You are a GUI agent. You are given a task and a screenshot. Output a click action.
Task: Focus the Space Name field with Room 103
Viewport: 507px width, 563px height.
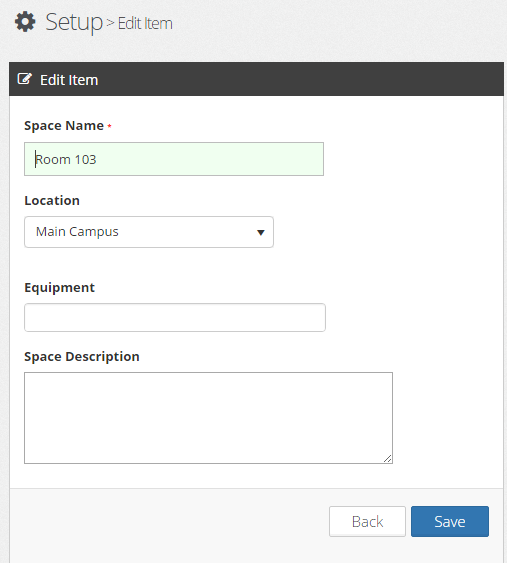[174, 159]
